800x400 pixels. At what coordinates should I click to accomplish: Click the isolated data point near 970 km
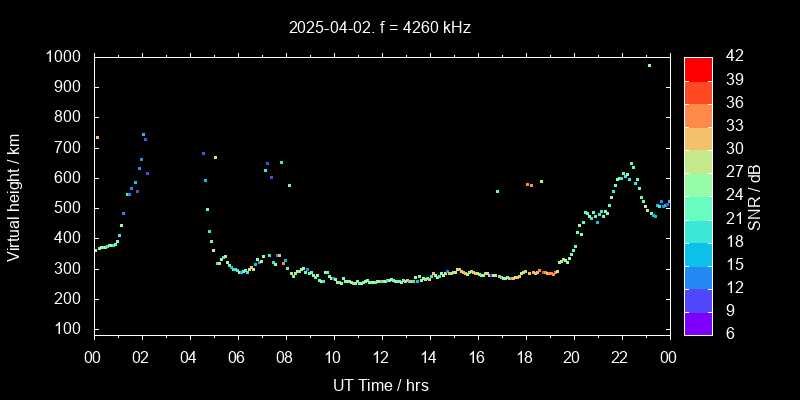tap(649, 66)
